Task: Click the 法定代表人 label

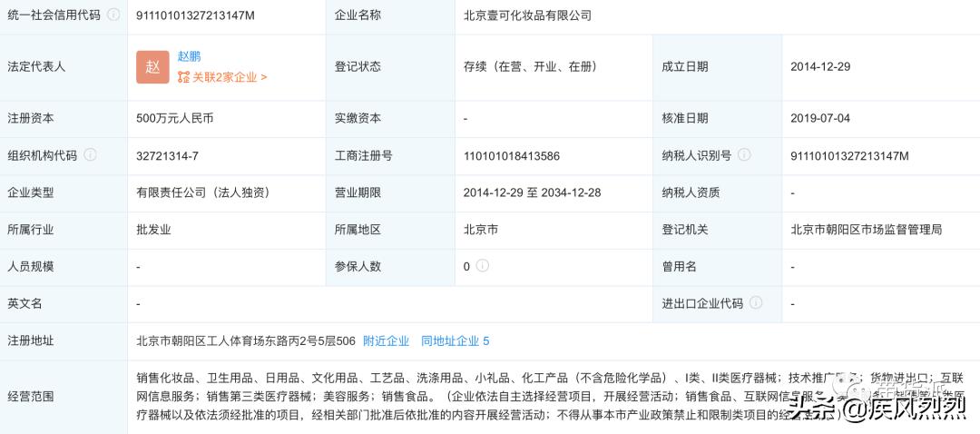Action: (36, 67)
